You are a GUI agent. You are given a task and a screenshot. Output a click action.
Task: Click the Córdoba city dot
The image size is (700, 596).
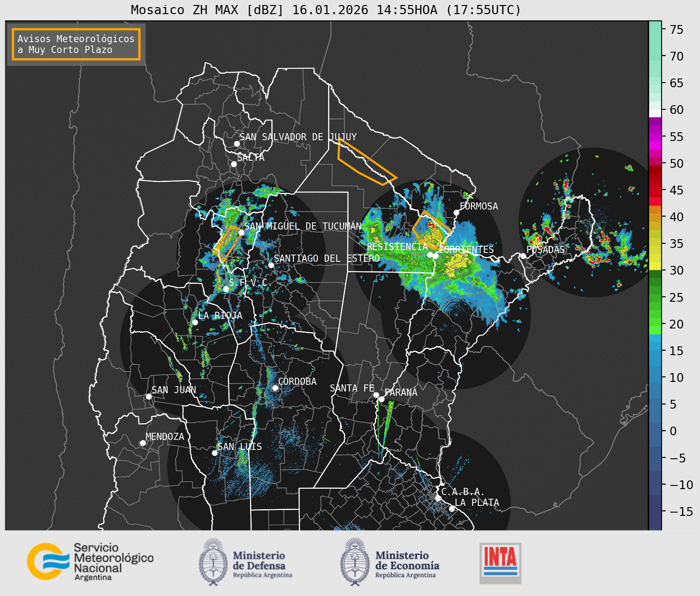pos(275,388)
